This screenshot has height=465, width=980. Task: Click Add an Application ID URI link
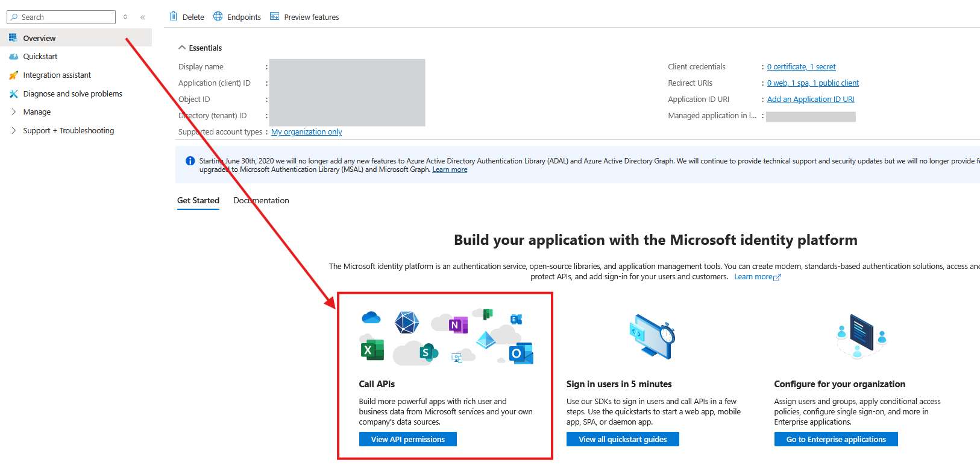coord(811,100)
